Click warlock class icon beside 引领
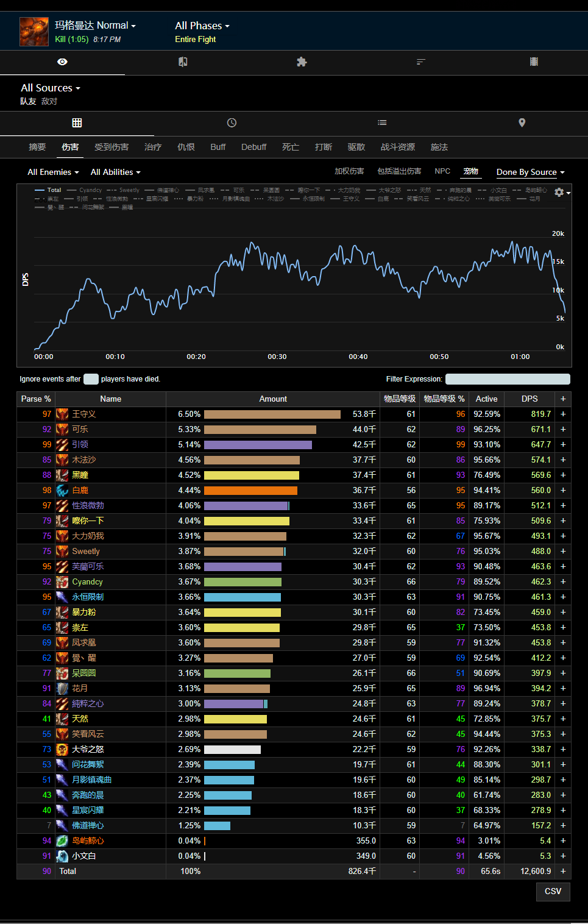 click(62, 444)
